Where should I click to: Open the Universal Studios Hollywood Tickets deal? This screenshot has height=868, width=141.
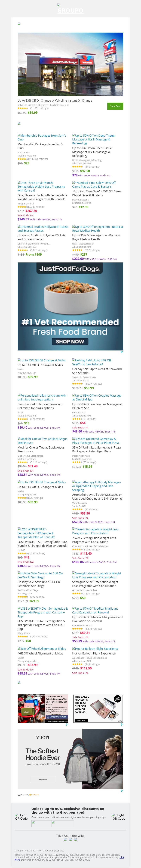pos(43,229)
